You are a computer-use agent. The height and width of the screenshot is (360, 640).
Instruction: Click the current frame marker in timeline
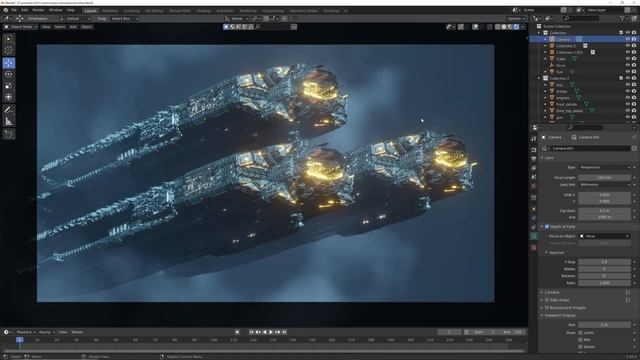click(x=20, y=340)
